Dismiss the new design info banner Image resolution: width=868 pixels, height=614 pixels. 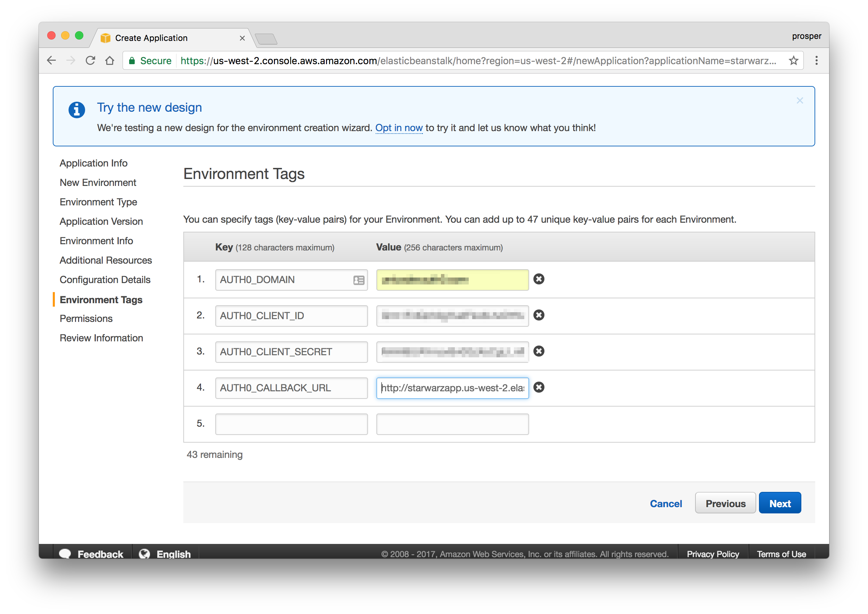click(800, 101)
